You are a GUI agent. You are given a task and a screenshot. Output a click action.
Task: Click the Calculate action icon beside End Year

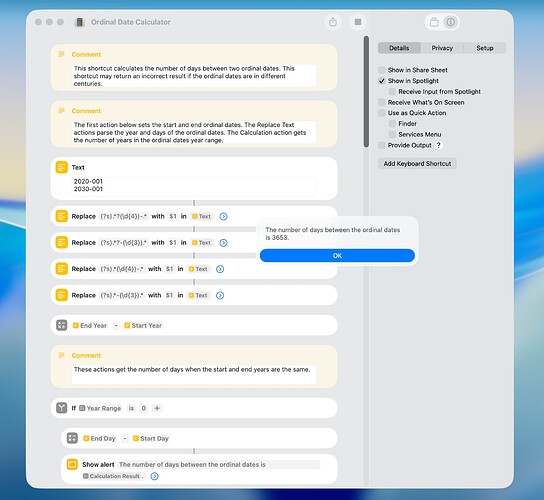pyautogui.click(x=62, y=325)
